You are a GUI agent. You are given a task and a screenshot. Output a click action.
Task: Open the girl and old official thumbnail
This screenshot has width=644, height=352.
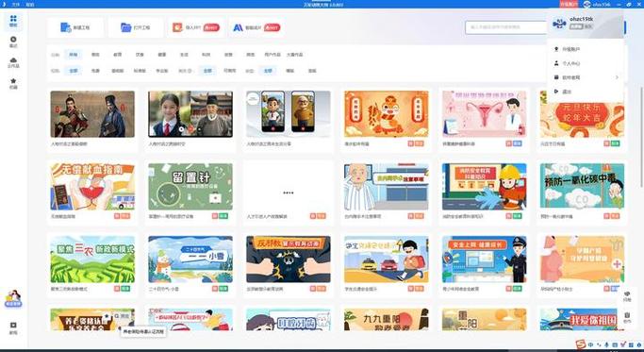(190, 114)
